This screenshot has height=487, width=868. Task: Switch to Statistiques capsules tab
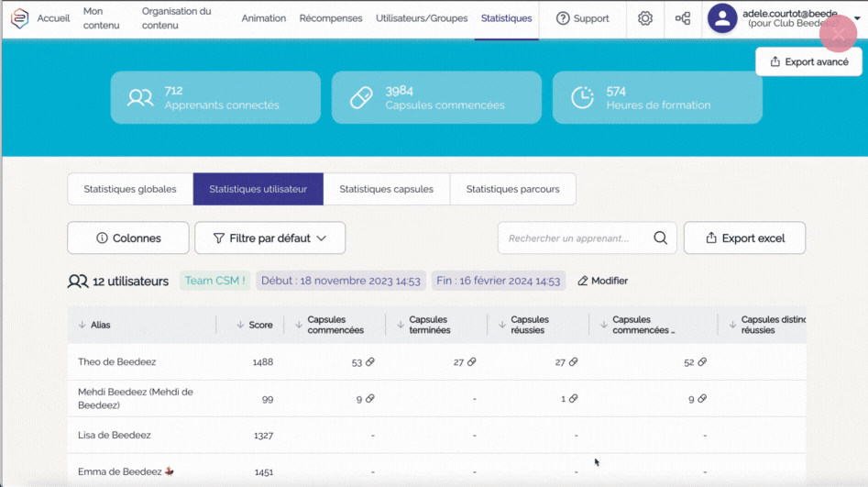[386, 189]
